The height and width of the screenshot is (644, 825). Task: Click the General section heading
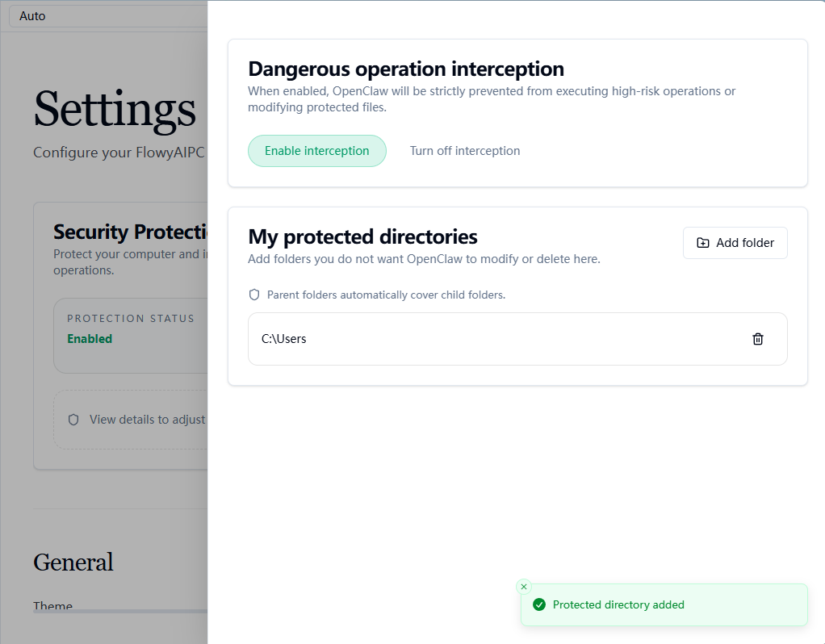[x=73, y=562]
